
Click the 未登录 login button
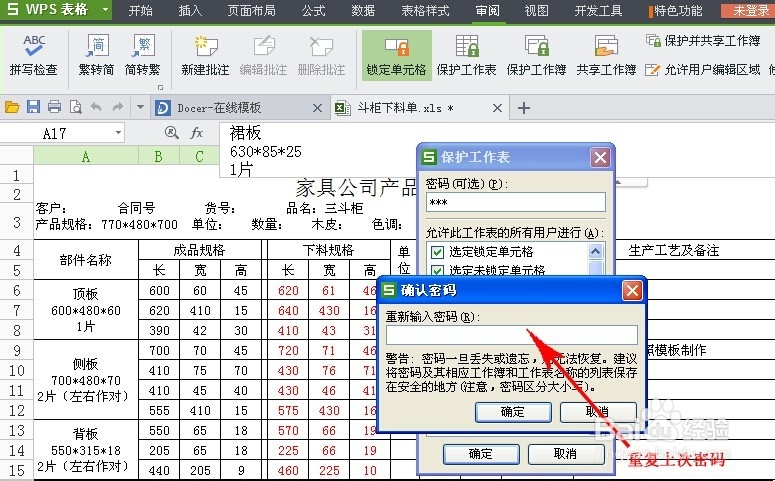(x=750, y=10)
